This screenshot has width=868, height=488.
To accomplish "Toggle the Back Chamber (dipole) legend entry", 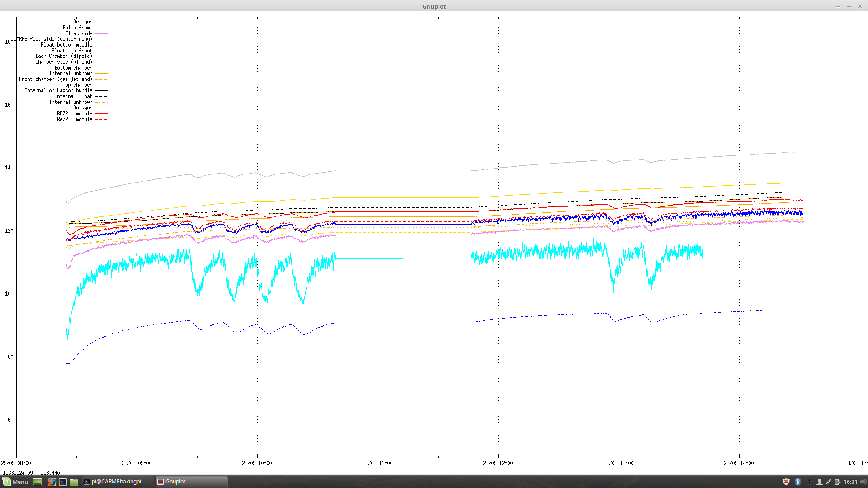I will 64,56.
